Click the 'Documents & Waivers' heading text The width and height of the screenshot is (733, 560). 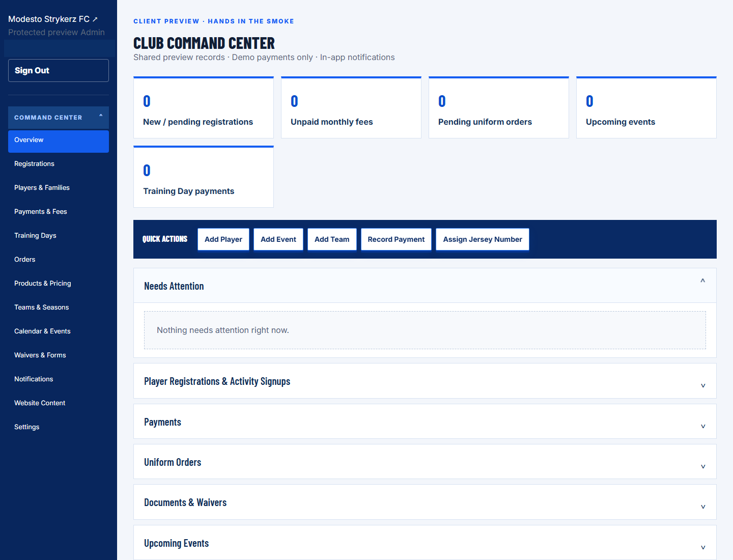(185, 502)
